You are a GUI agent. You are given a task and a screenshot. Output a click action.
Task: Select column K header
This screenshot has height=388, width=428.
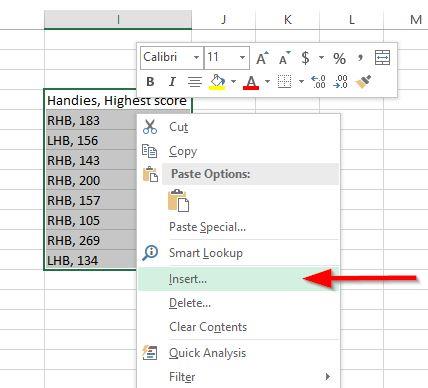coord(288,20)
